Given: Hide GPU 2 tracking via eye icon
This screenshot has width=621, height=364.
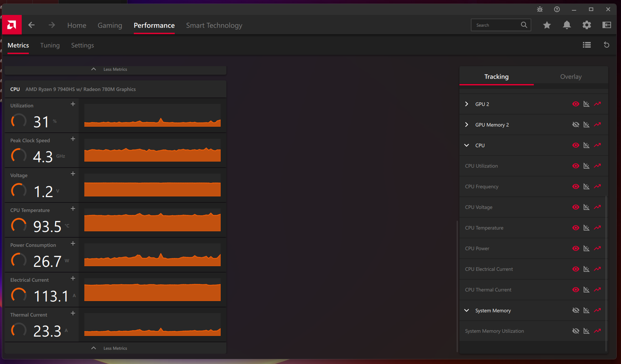Looking at the screenshot, I should [x=576, y=104].
